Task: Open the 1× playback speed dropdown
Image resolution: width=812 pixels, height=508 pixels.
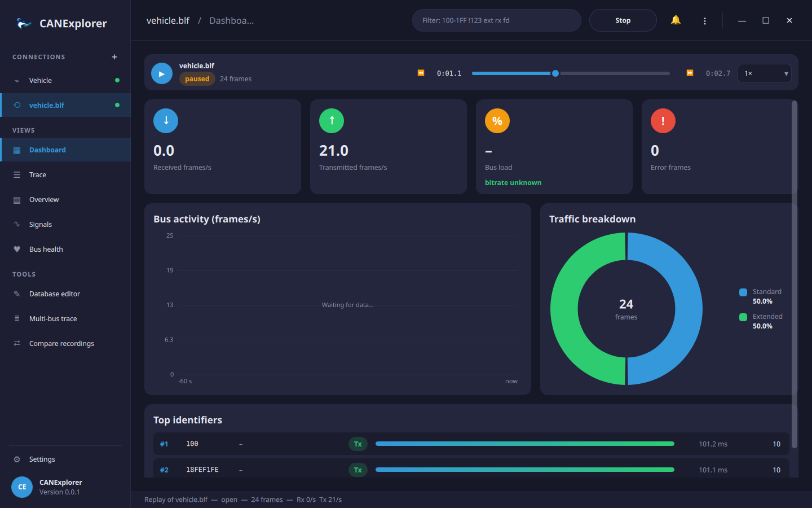Action: click(x=765, y=73)
